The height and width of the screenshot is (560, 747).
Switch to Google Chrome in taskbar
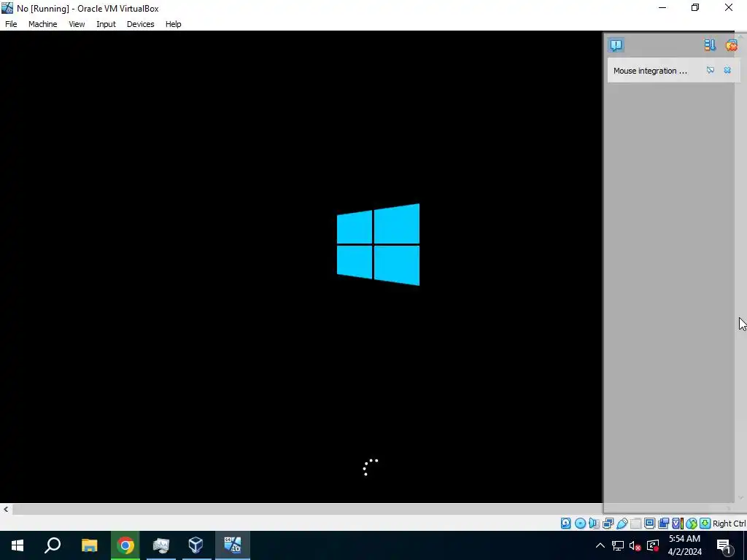(125, 545)
